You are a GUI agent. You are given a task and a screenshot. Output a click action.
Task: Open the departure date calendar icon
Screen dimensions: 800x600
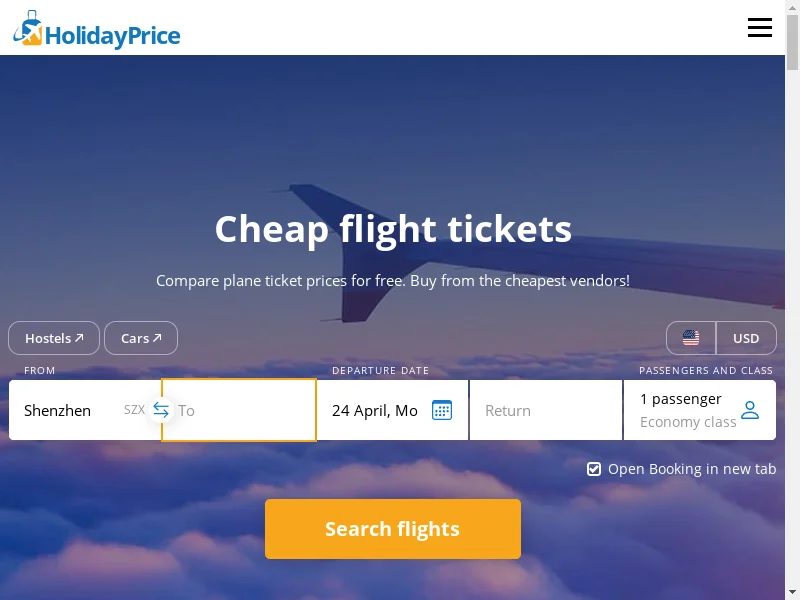point(442,410)
